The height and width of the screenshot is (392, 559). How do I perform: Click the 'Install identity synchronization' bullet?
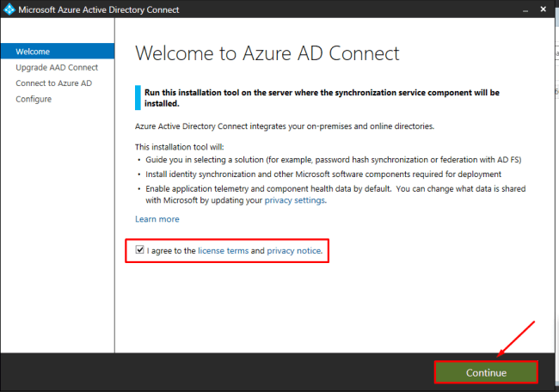(323, 175)
